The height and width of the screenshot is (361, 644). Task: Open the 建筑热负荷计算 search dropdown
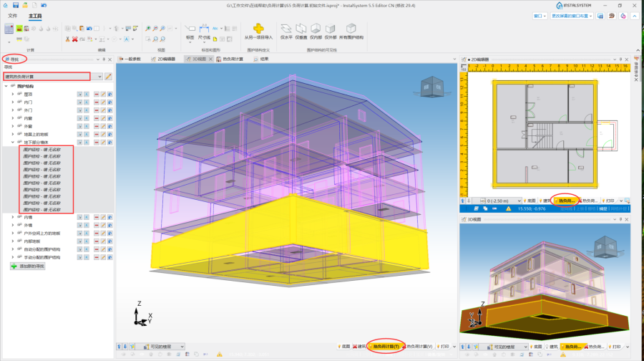click(x=99, y=76)
